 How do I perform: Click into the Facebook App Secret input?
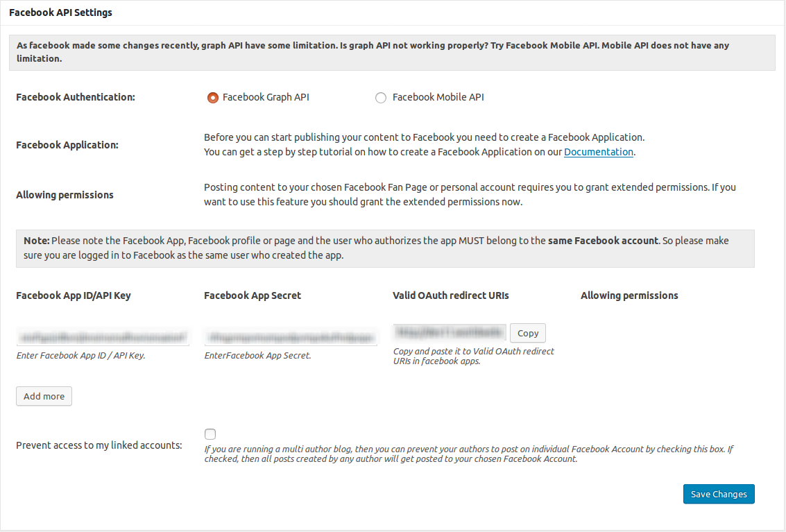[x=291, y=337]
